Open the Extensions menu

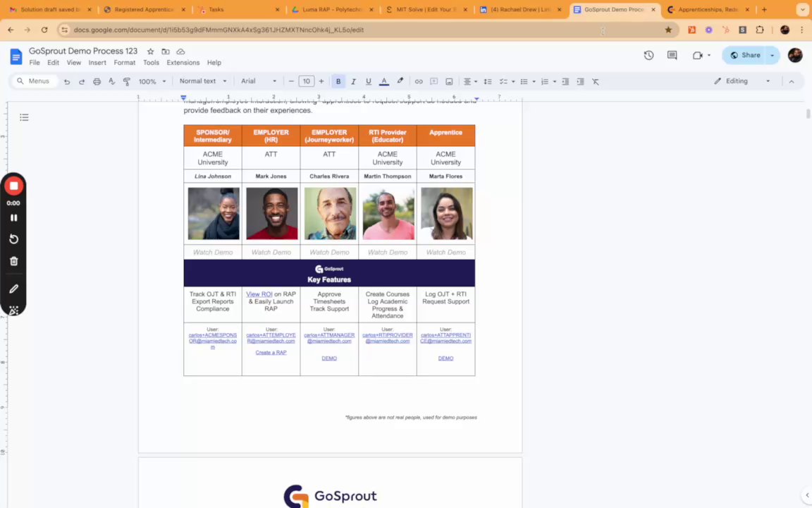pyautogui.click(x=183, y=63)
